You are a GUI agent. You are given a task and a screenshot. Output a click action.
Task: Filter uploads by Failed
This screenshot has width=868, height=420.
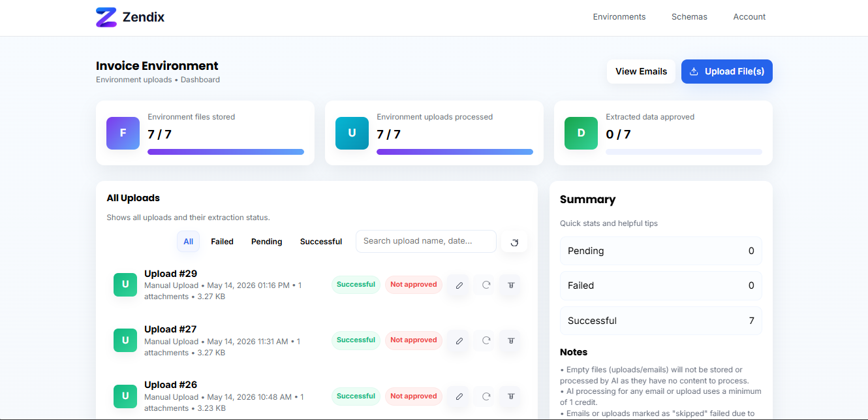(x=222, y=242)
